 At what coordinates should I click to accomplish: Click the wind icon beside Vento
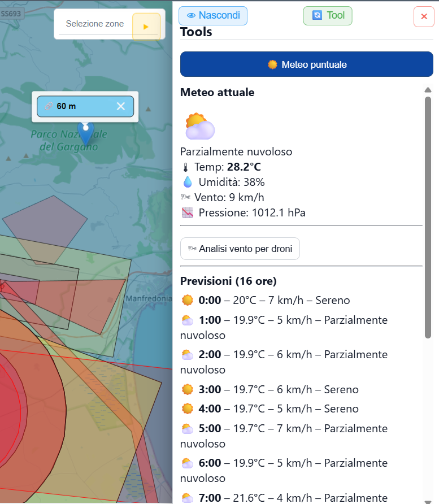pyautogui.click(x=185, y=197)
